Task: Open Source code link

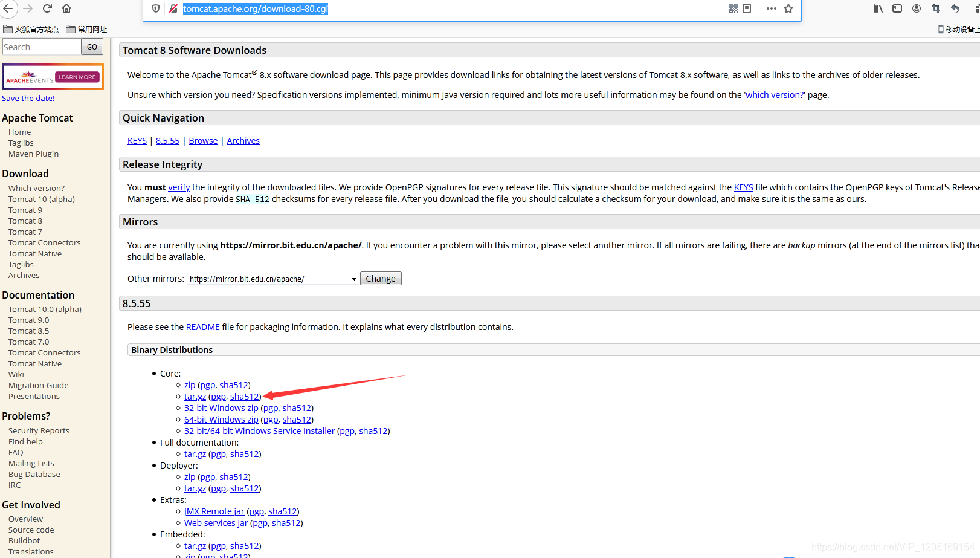Action: coord(31,530)
